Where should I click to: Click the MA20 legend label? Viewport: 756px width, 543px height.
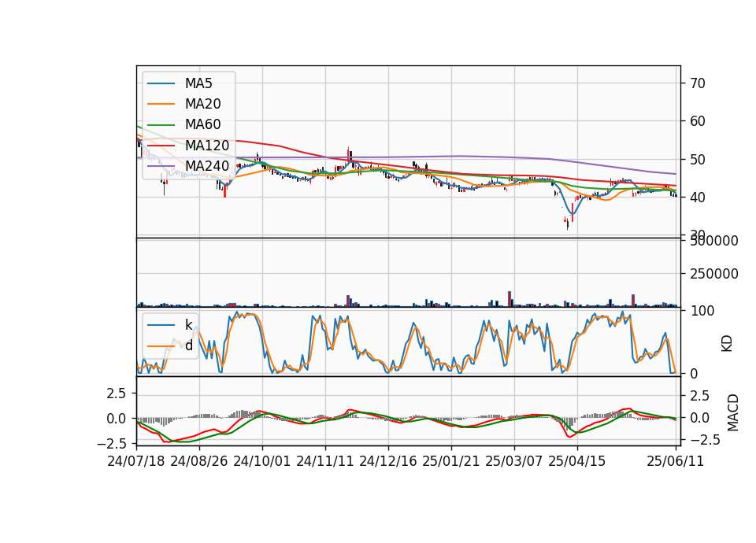[x=202, y=104]
